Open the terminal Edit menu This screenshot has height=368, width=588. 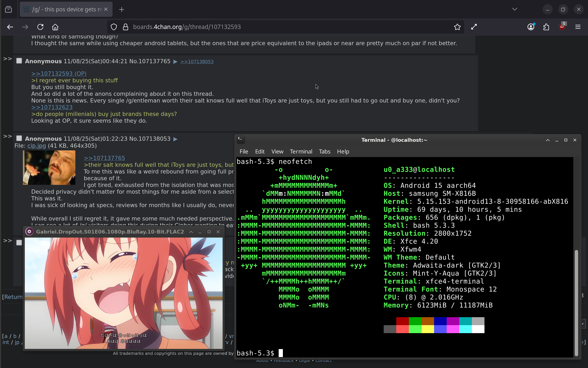[260, 151]
